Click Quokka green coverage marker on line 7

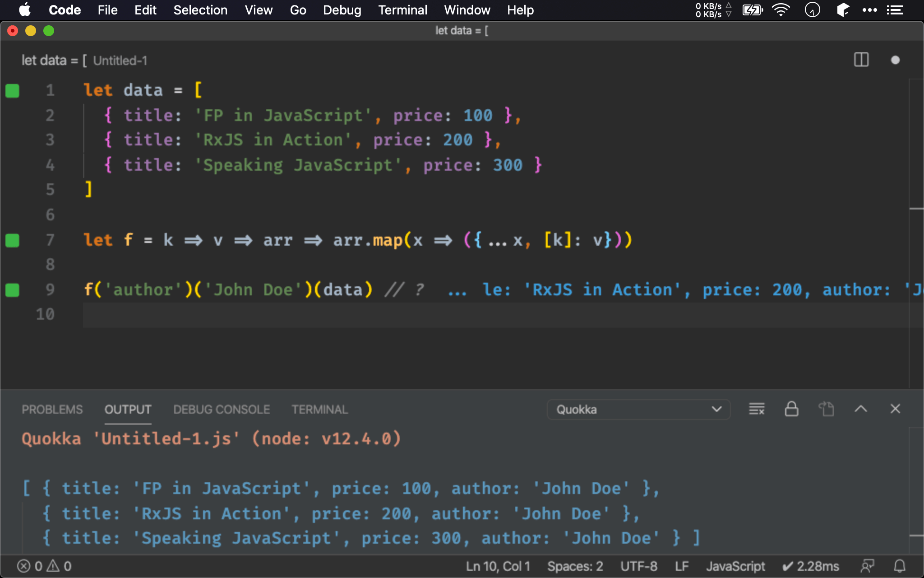(x=12, y=240)
